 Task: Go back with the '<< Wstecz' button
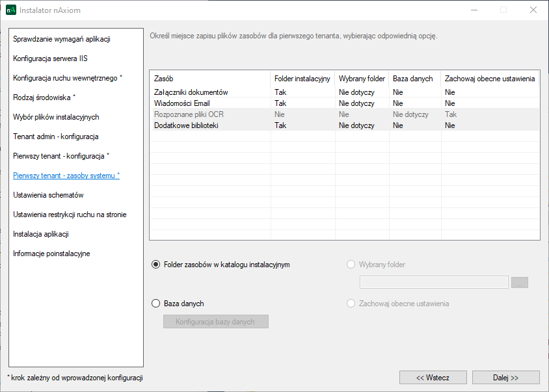433,378
